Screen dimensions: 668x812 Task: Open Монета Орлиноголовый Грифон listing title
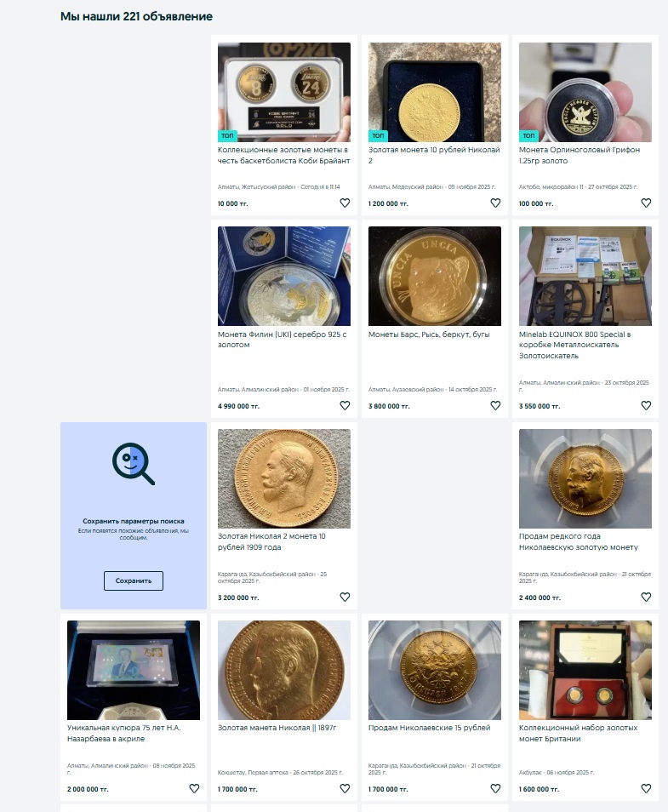click(x=580, y=156)
